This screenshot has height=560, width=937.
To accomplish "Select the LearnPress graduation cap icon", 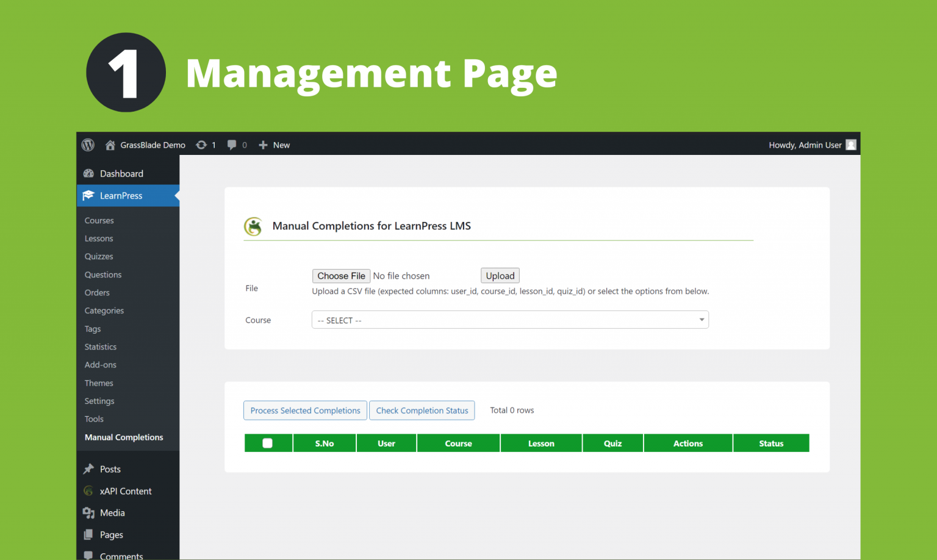I will coord(88,196).
